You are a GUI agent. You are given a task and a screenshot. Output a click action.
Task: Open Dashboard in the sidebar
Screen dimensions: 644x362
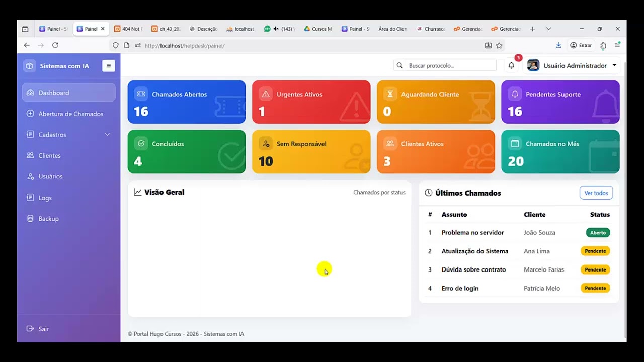point(69,93)
